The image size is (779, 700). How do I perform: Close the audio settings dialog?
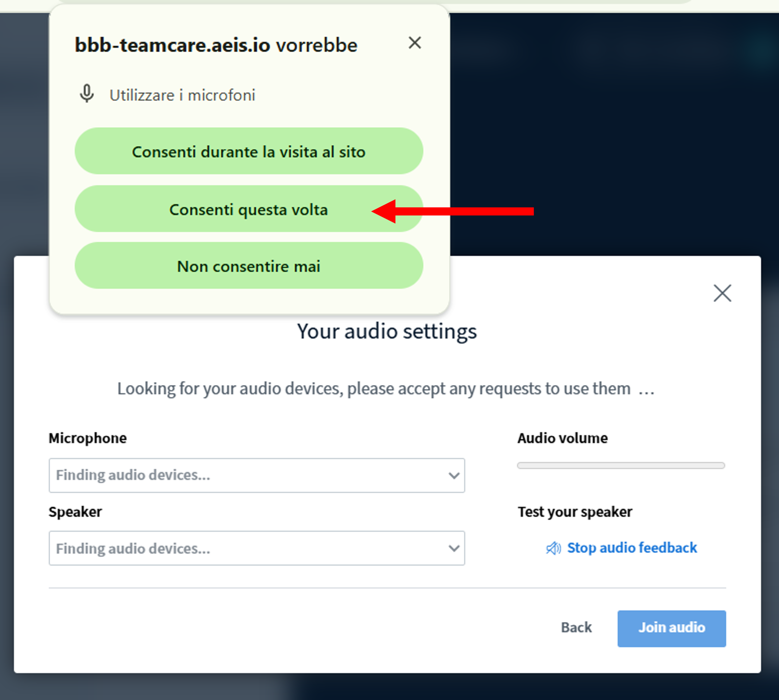point(722,293)
